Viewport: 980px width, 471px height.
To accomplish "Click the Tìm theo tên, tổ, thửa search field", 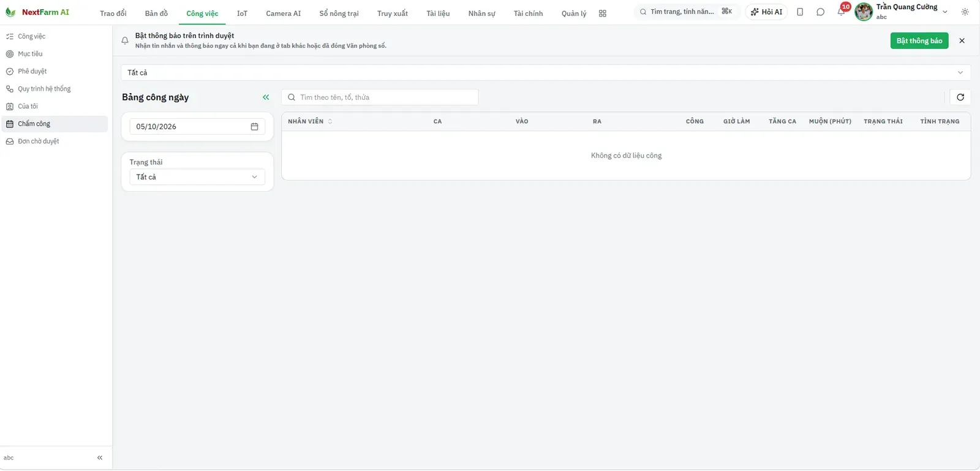I will coord(380,97).
